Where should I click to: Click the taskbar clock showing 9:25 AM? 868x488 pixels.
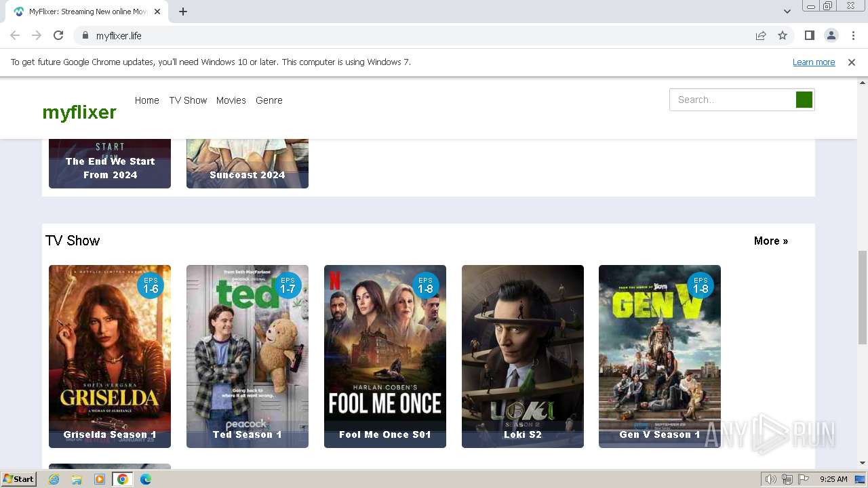[833, 479]
